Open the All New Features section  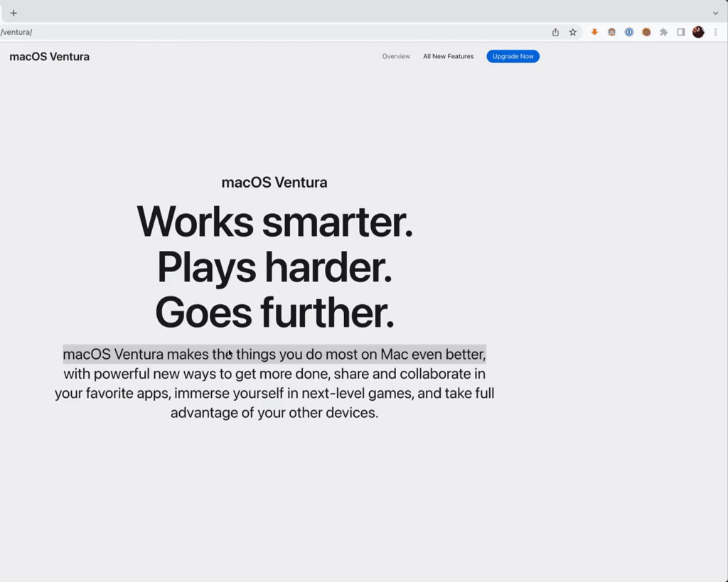(x=448, y=56)
